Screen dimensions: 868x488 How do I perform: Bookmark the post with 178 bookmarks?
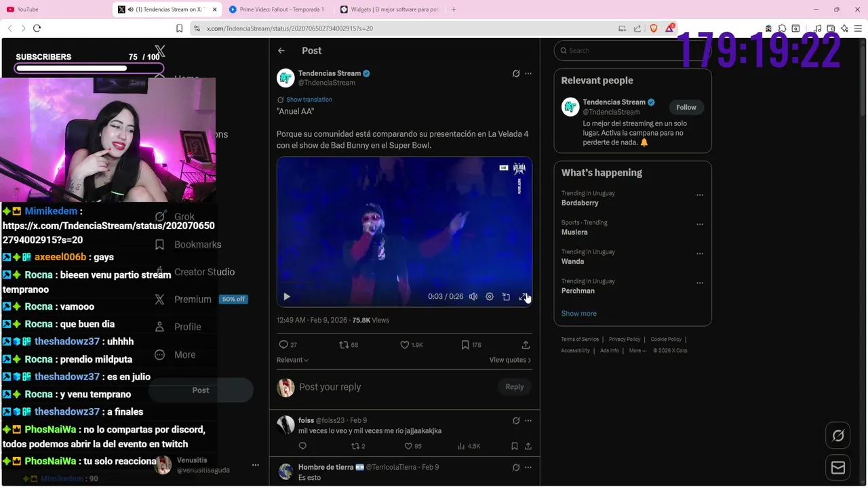click(471, 345)
